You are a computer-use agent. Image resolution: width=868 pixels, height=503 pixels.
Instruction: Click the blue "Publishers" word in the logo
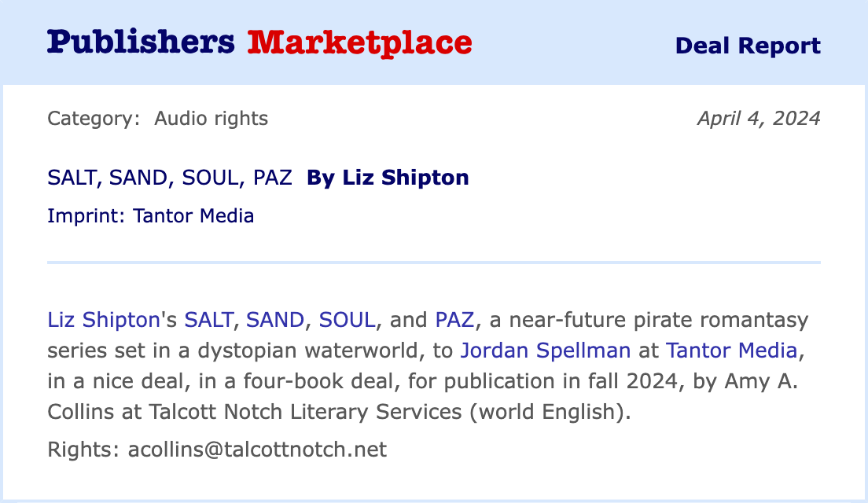(141, 42)
